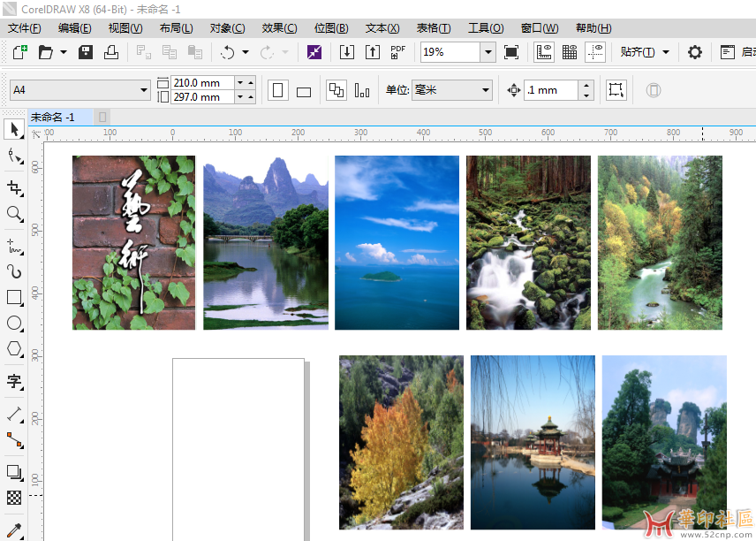Image resolution: width=756 pixels, height=541 pixels.
Task: Create a new document with toolbar icon
Action: [x=19, y=51]
